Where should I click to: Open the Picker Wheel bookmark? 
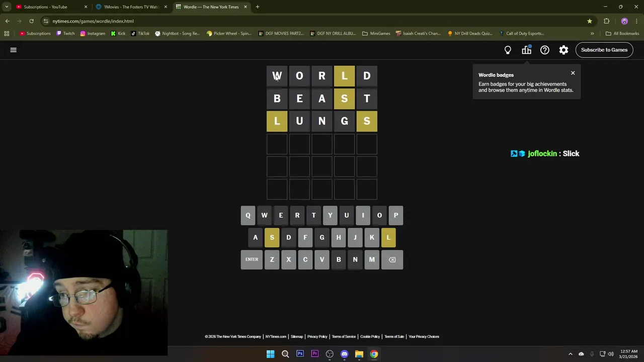tap(229, 34)
